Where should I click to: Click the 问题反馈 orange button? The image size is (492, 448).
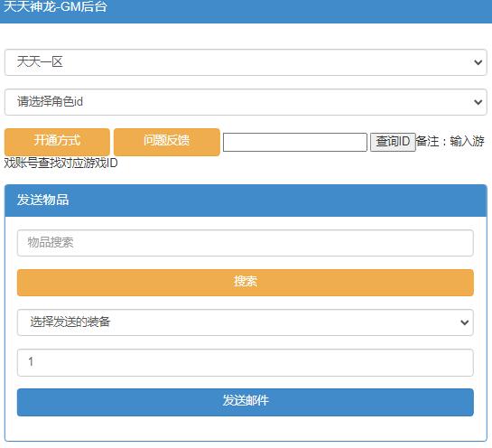[167, 142]
